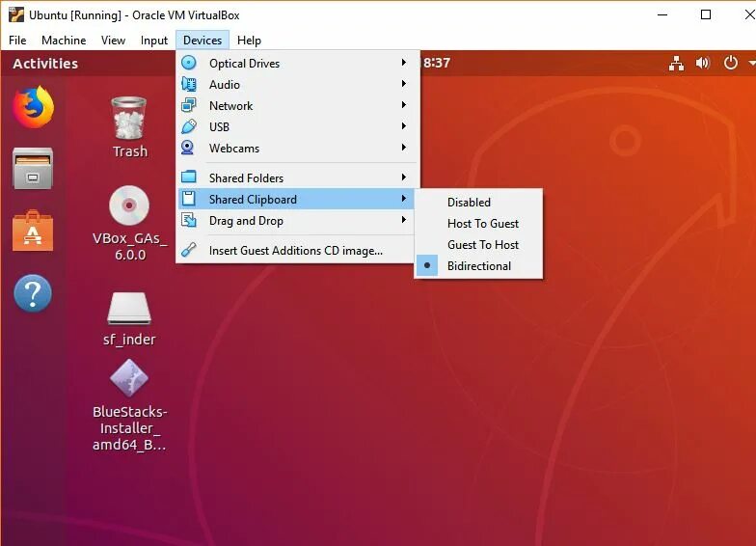Click the power icon in top bar
Screen dimensions: 756x546
click(x=731, y=63)
